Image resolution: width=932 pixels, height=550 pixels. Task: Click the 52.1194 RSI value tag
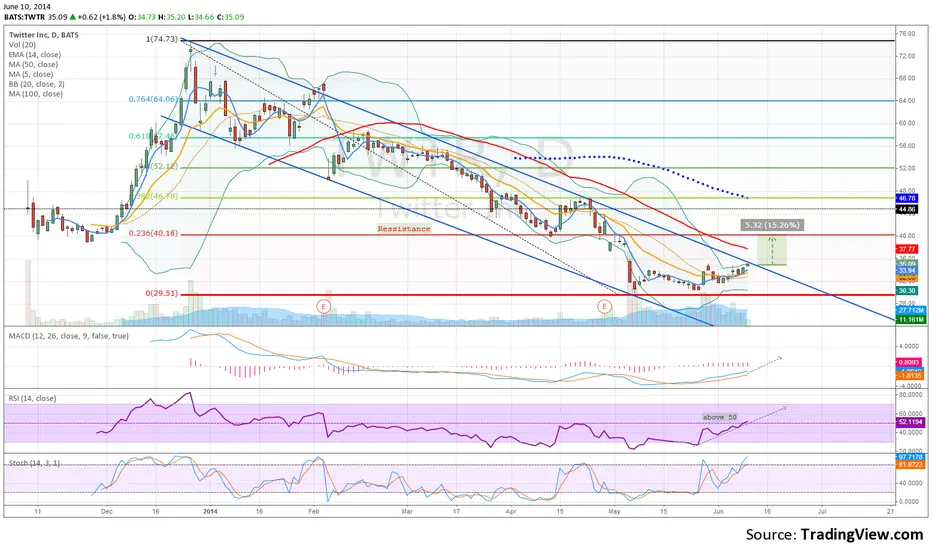911,422
